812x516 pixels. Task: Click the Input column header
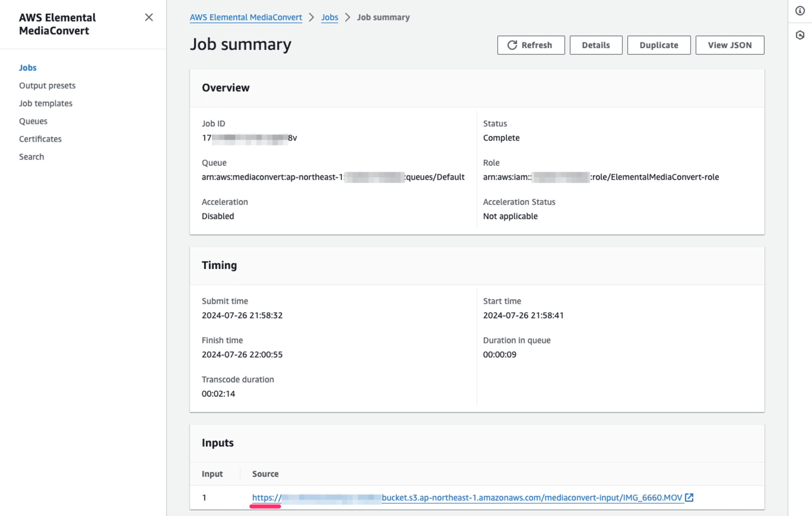pyautogui.click(x=212, y=474)
